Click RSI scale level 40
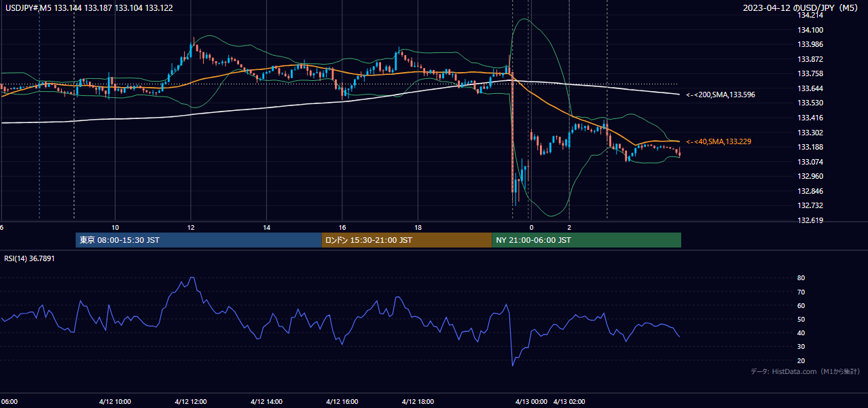The width and height of the screenshot is (868, 408). coord(801,333)
